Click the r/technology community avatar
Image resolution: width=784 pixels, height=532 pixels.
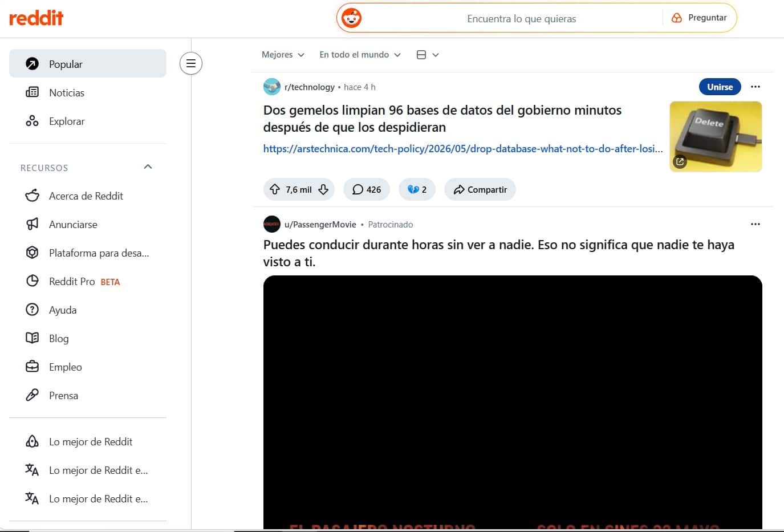[272, 87]
